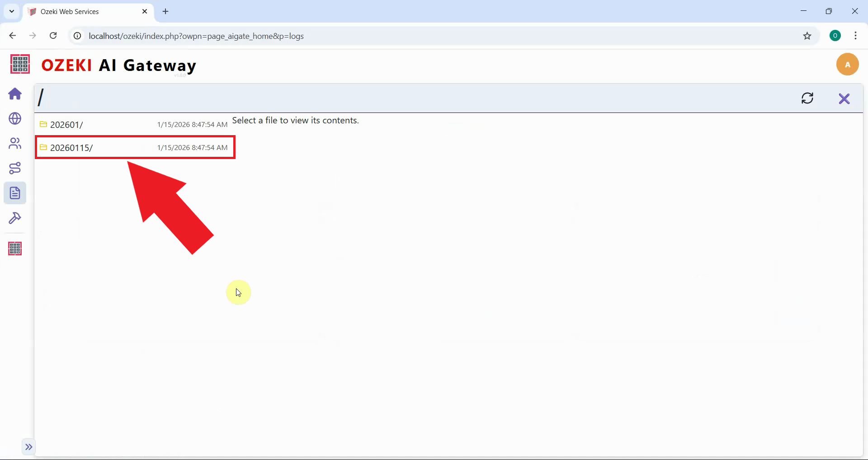Open the browser tab search dropdown
The image size is (868, 460).
click(x=11, y=11)
